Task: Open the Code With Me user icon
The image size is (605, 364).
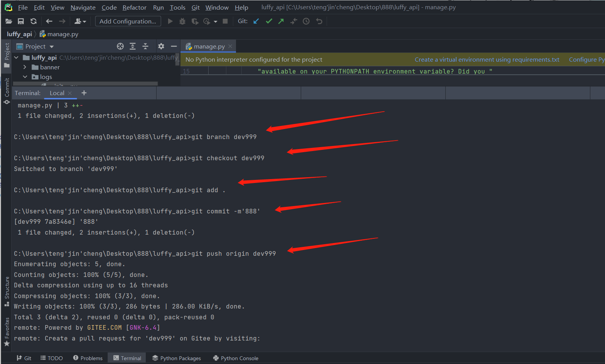Action: click(80, 21)
